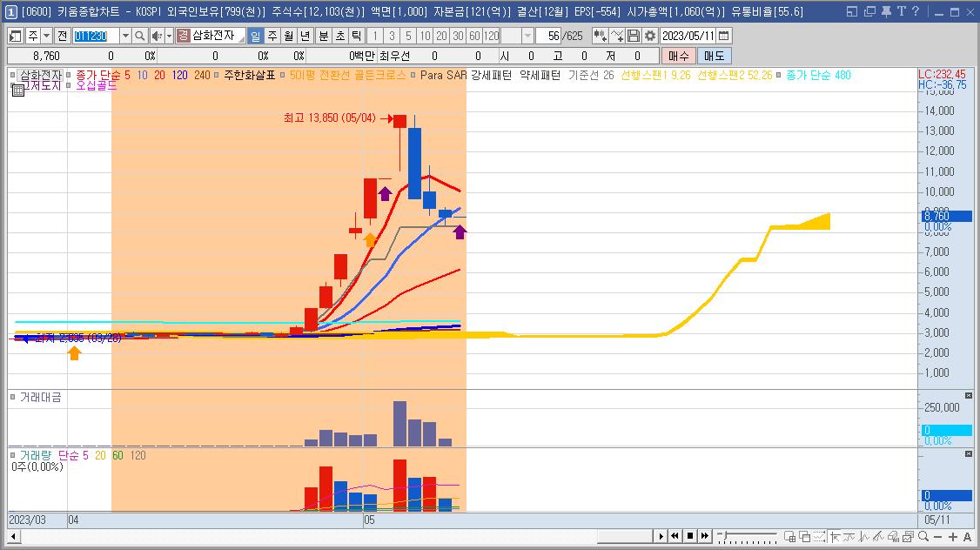This screenshot has height=550, width=980.
Task: Open the interval value dropdown after 120
Action: 528,37
